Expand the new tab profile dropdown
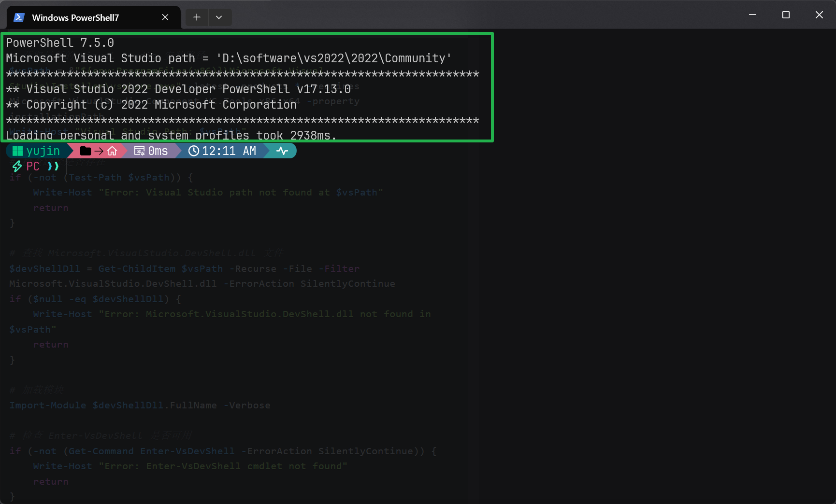Screen dimensions: 836x504 [219, 17]
